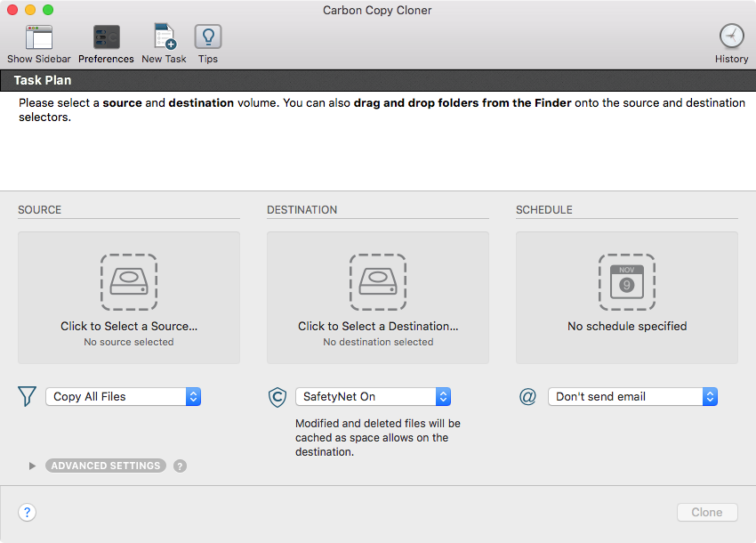Click 'No schedule specified' text
Viewport: 756px width, 543px height.
click(x=627, y=327)
